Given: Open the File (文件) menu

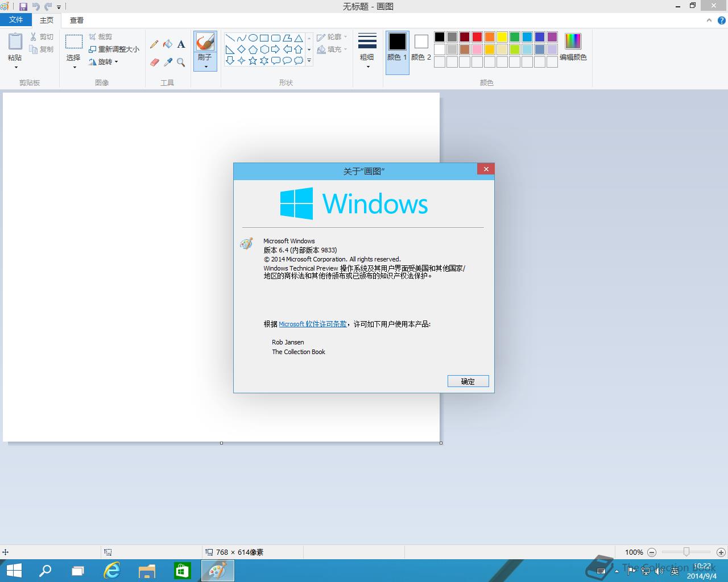Looking at the screenshot, I should [x=16, y=20].
